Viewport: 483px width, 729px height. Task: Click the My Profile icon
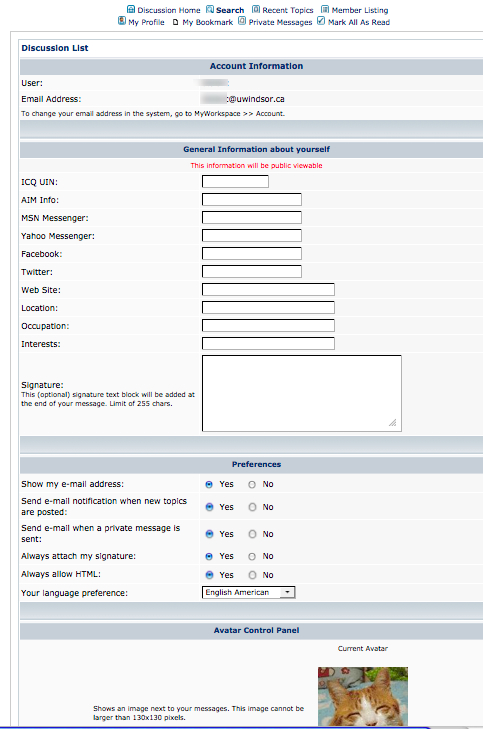tap(122, 21)
